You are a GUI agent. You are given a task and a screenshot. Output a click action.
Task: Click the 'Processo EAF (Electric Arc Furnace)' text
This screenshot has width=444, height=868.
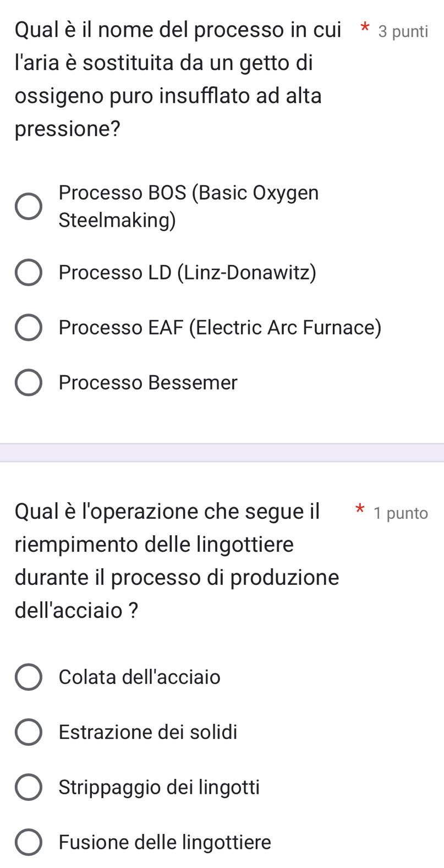220,328
